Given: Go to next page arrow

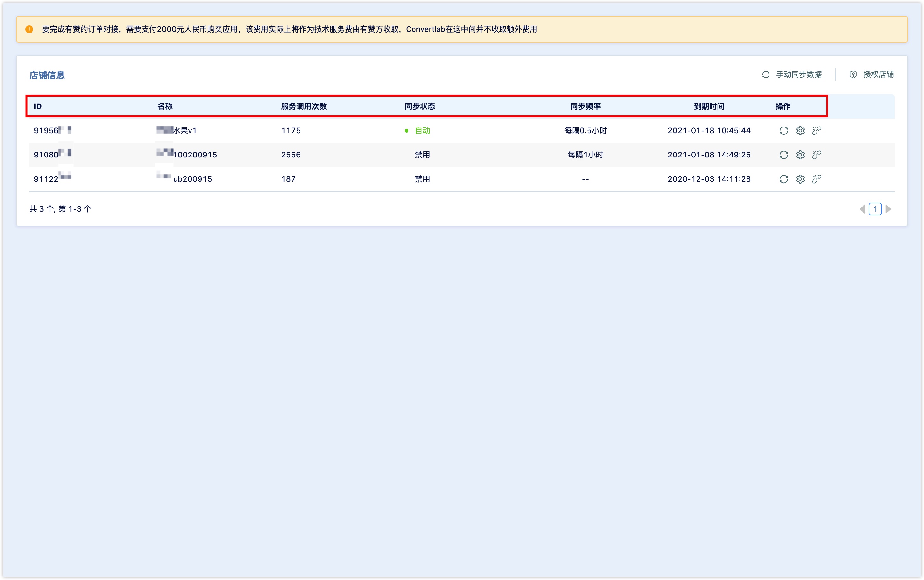Looking at the screenshot, I should coord(888,209).
